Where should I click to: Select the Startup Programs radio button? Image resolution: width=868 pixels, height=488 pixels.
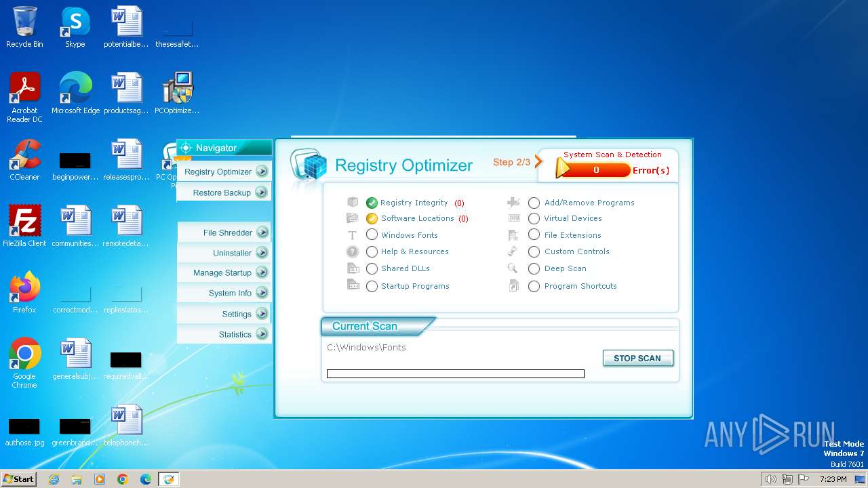[x=372, y=286]
